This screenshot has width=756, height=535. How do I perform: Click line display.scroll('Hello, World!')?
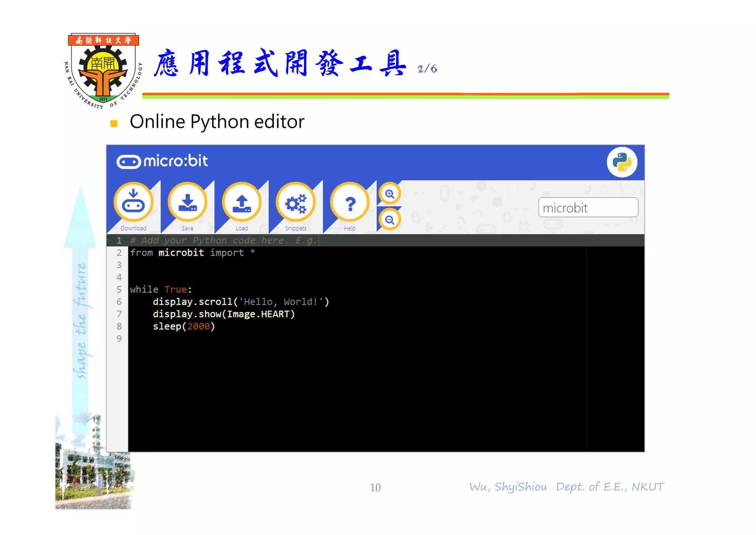point(241,302)
